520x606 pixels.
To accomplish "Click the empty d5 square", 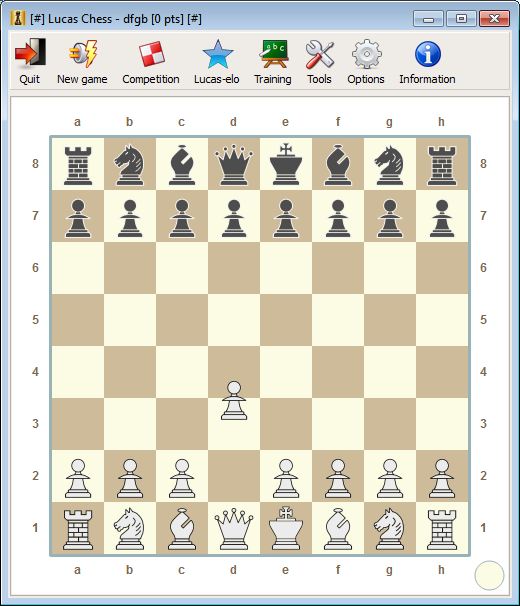I will [x=234, y=320].
